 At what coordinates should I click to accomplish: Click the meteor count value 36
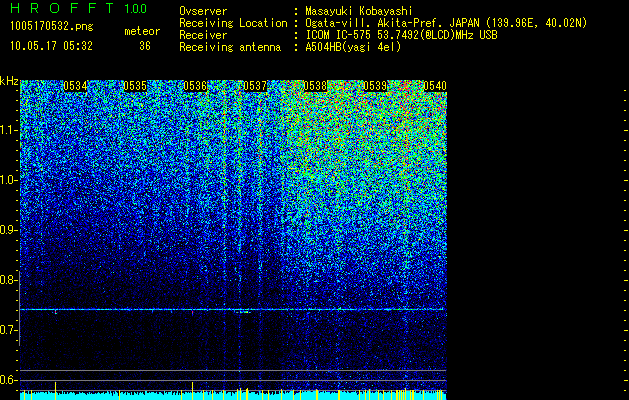[x=145, y=46]
